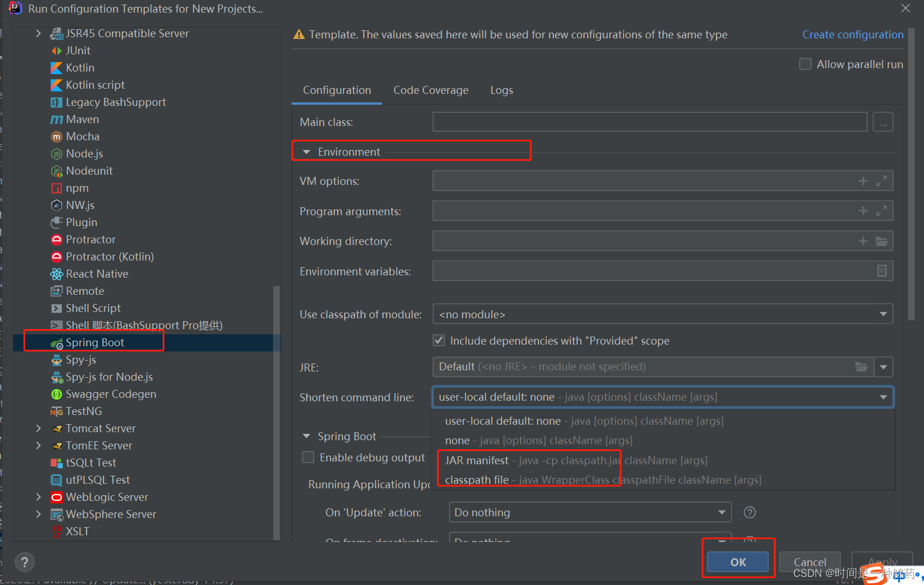
Task: Click the Swagger Codegen template icon
Action: pyautogui.click(x=57, y=394)
